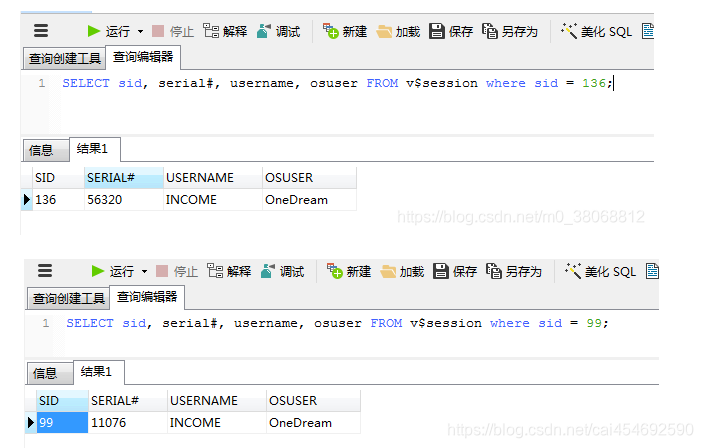Click Debug (调试) in upper toolbar
This screenshot has width=703, height=448.
tap(278, 31)
